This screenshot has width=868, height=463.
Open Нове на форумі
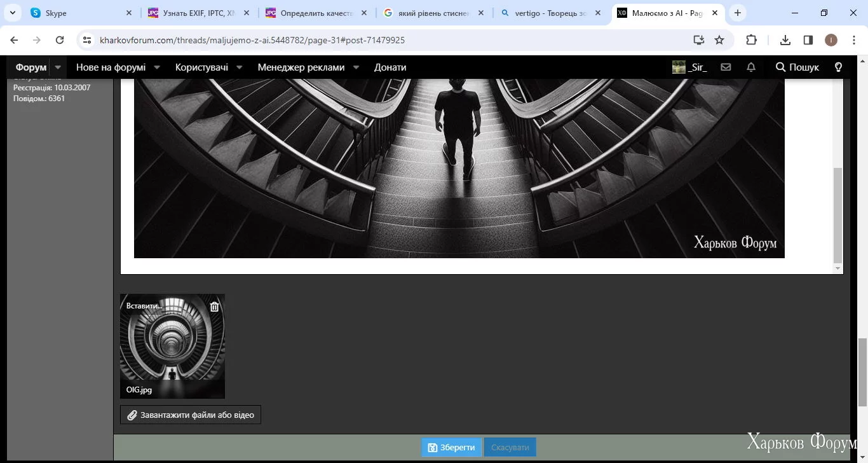(111, 67)
